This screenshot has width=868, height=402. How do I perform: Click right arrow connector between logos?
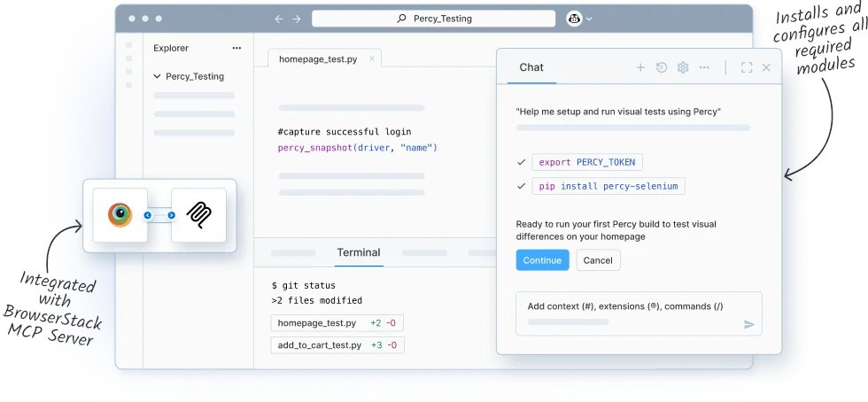pos(171,215)
